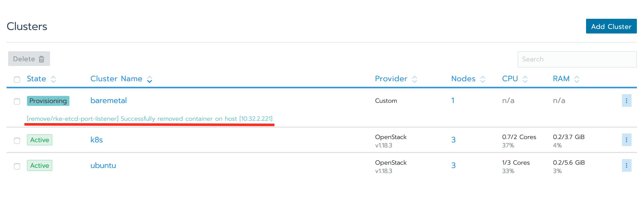644x204 pixels.
Task: Click the Delete button with trash icon
Action: tap(29, 59)
